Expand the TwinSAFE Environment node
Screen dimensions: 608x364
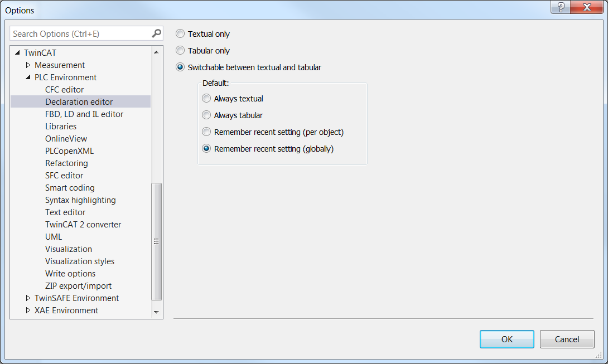[28, 298]
